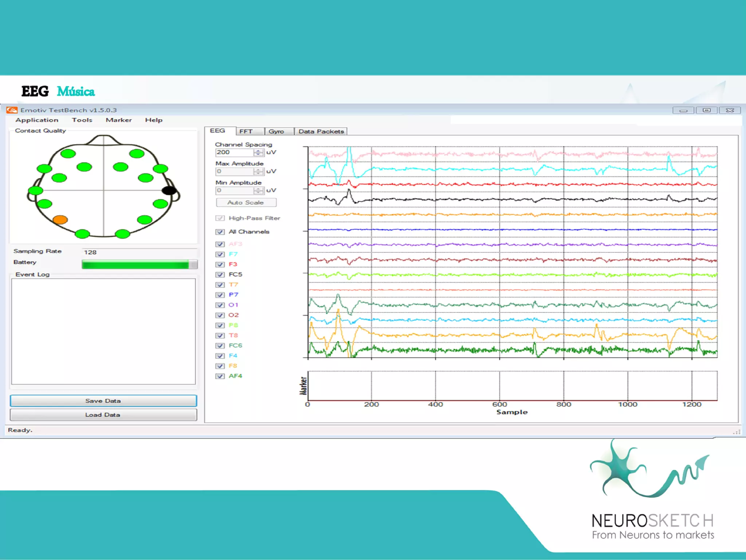
Task: Click the orange contact quality sensor dot
Action: click(60, 219)
